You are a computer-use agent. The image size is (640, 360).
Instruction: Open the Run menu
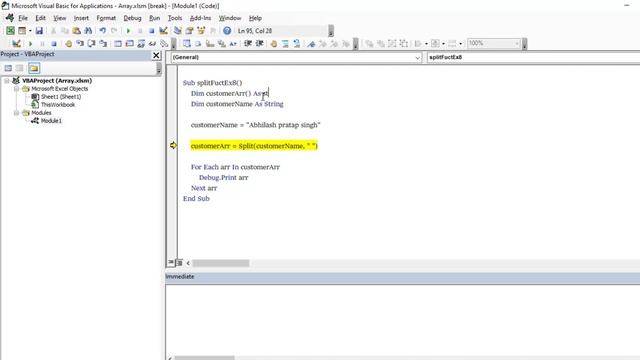coord(154,18)
